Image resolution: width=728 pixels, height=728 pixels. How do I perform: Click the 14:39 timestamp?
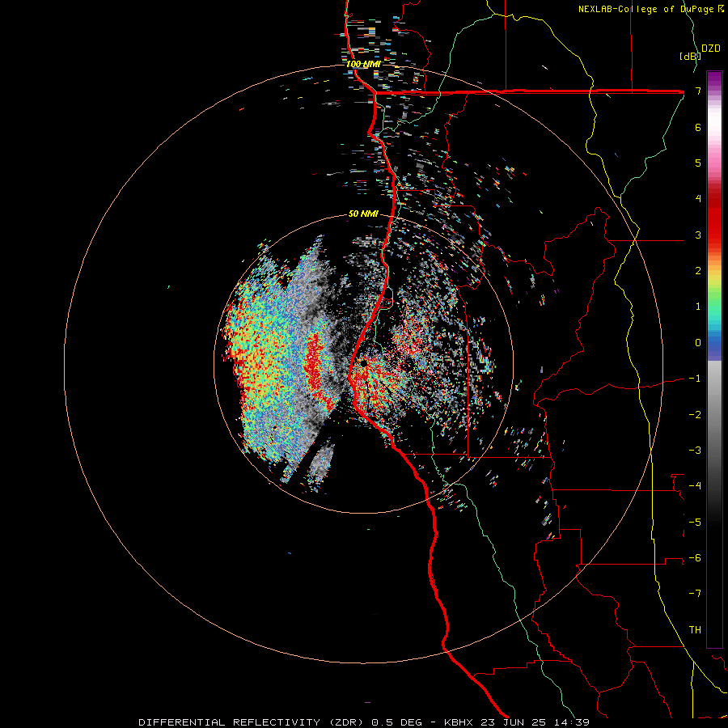point(570,722)
